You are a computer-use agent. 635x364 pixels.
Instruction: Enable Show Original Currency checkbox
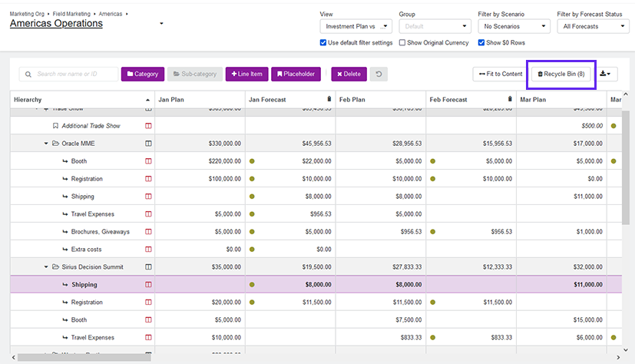click(x=402, y=42)
